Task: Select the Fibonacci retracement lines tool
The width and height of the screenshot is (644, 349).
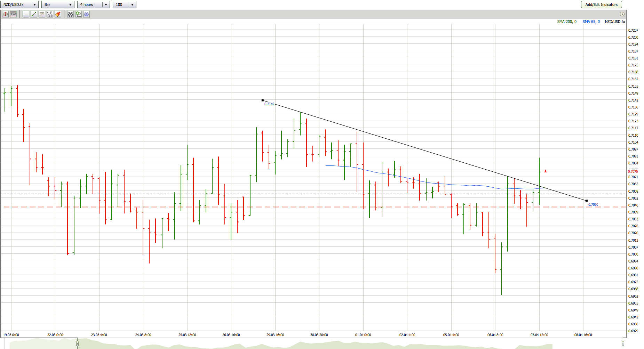Action: (x=42, y=14)
